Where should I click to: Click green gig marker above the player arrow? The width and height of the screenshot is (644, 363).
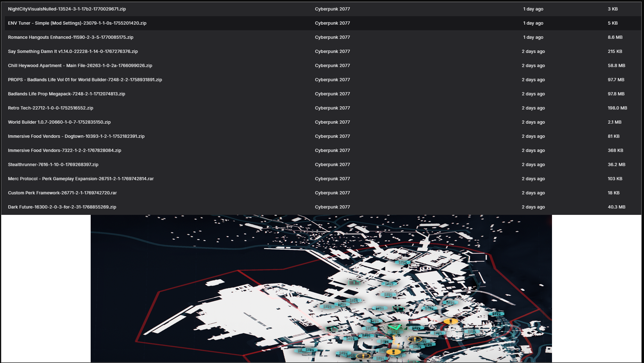pyautogui.click(x=398, y=309)
